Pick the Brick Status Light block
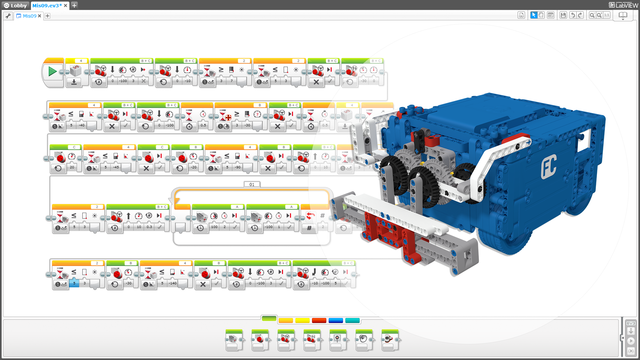640x360 pixels. tap(390, 340)
